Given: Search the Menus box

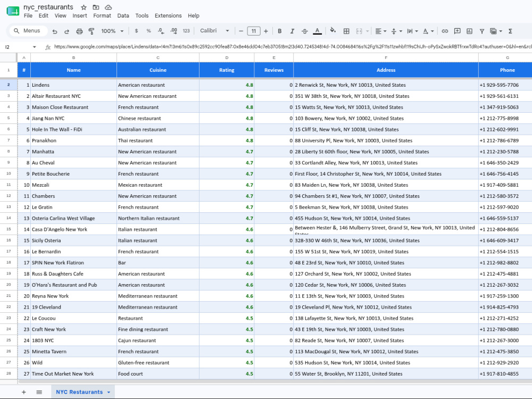Looking at the screenshot, I should [29, 30].
